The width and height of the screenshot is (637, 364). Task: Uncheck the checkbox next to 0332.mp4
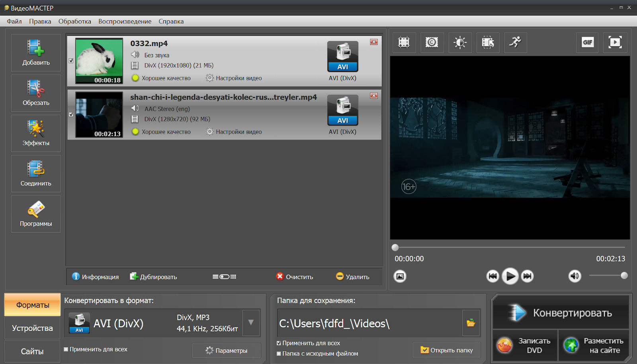[71, 61]
